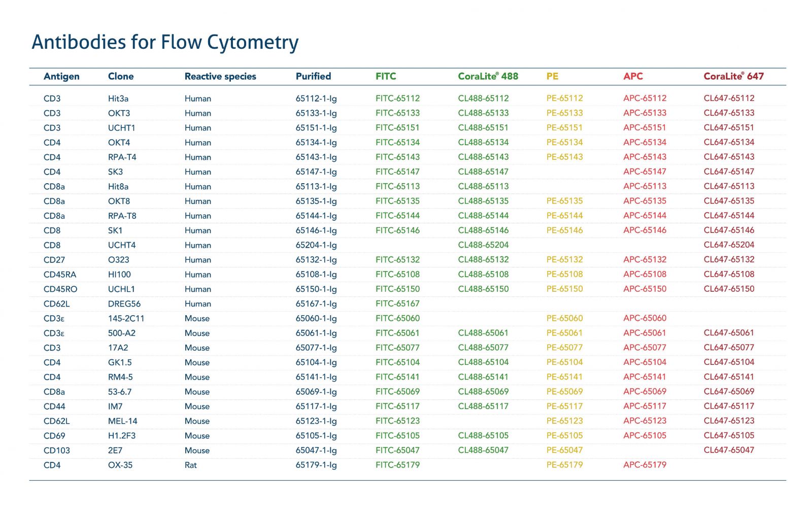This screenshot has height=508, width=812.
Task: Click PE-65179 catalog entry
Action: point(565,465)
